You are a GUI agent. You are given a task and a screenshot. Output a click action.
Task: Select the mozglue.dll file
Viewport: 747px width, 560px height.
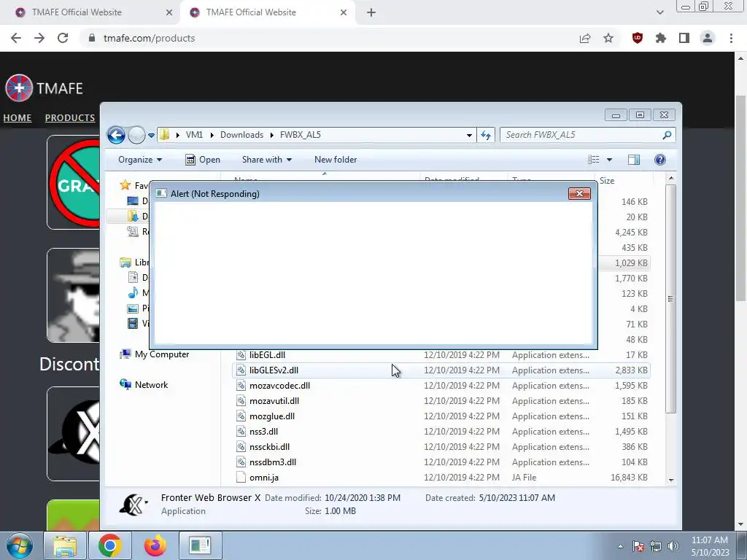point(441,416)
